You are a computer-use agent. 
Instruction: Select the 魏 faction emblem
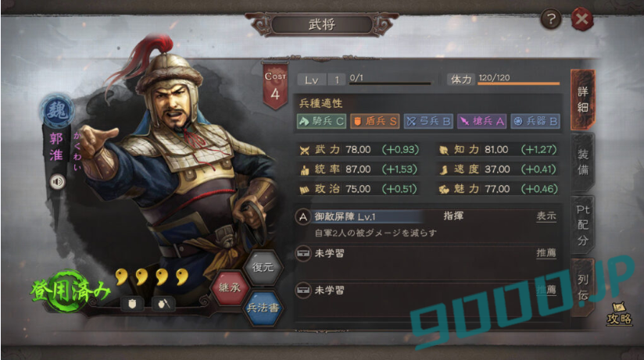(x=57, y=110)
